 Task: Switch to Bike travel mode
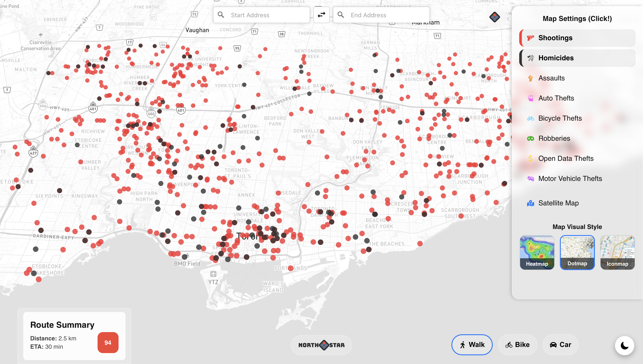point(517,345)
